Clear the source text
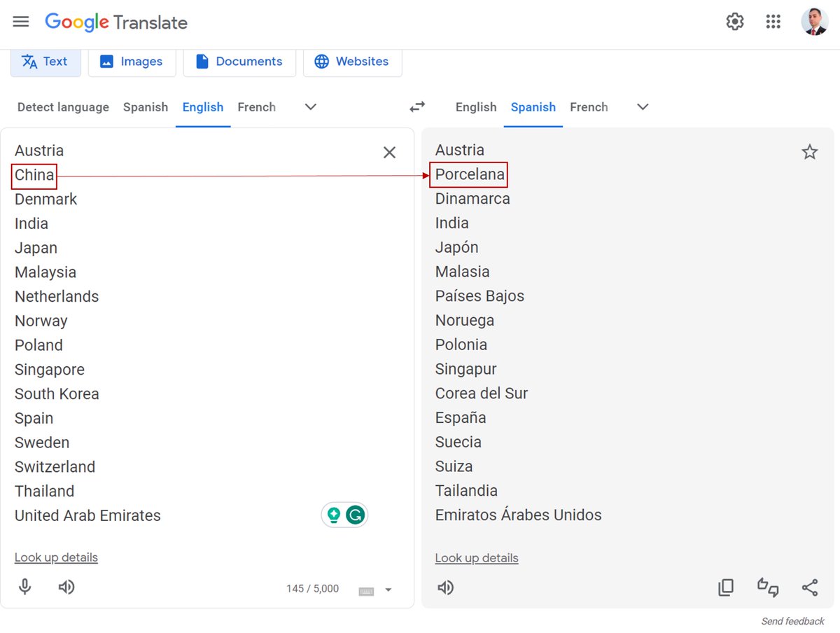 tap(389, 153)
